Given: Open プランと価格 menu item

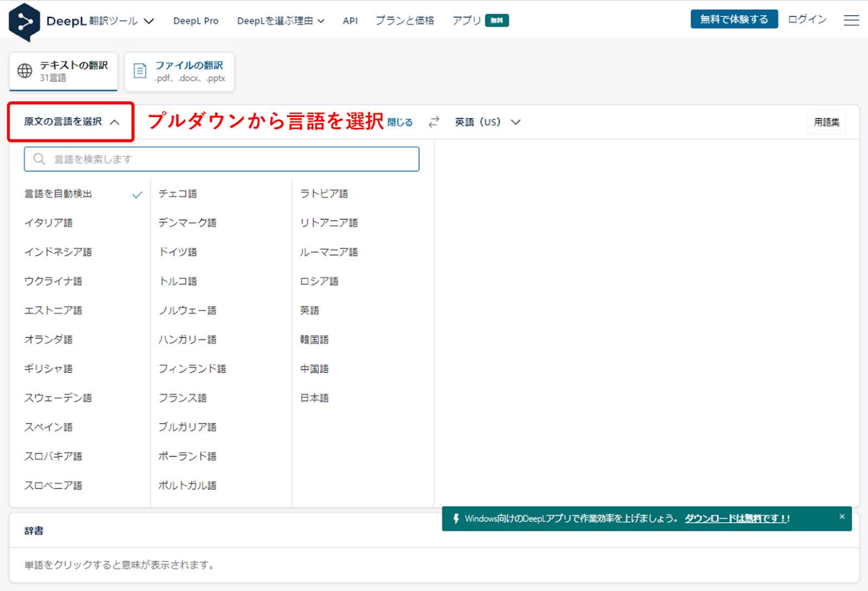Looking at the screenshot, I should [x=405, y=21].
